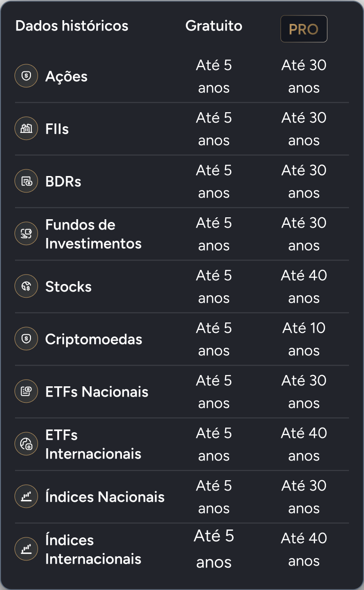Click the ETFs Internacionais globe icon
The image size is (364, 590).
click(26, 444)
